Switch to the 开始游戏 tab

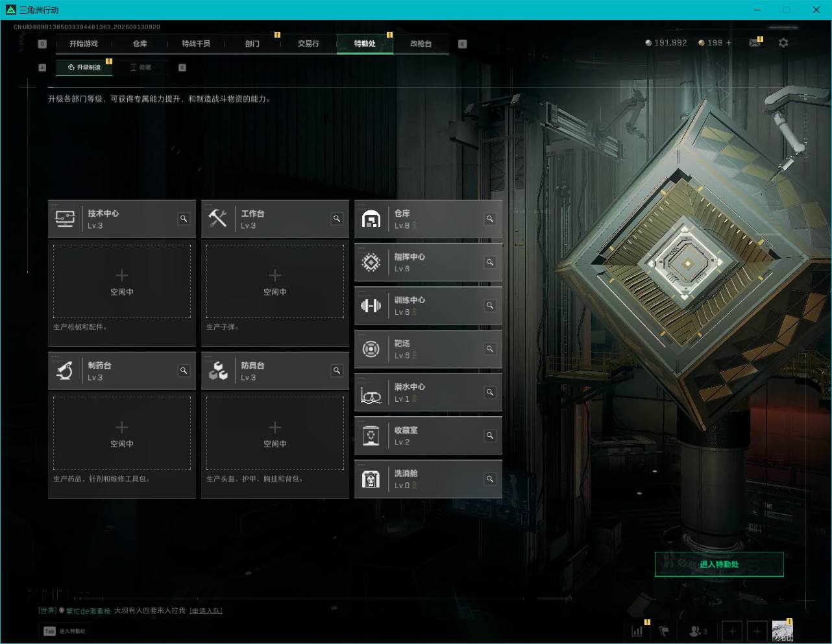pos(84,43)
